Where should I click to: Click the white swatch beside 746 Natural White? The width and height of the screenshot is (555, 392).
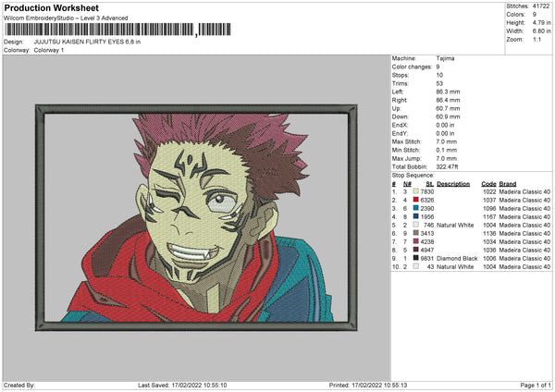(x=415, y=225)
